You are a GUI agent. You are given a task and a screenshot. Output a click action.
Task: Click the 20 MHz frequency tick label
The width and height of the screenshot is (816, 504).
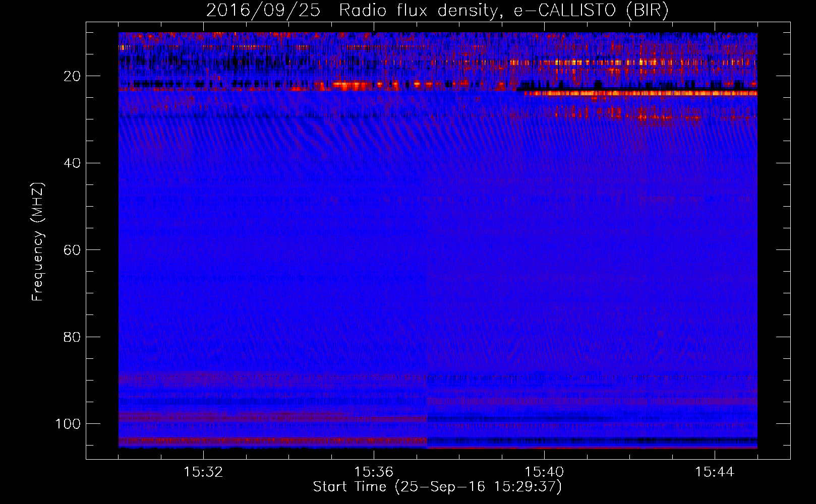click(73, 76)
